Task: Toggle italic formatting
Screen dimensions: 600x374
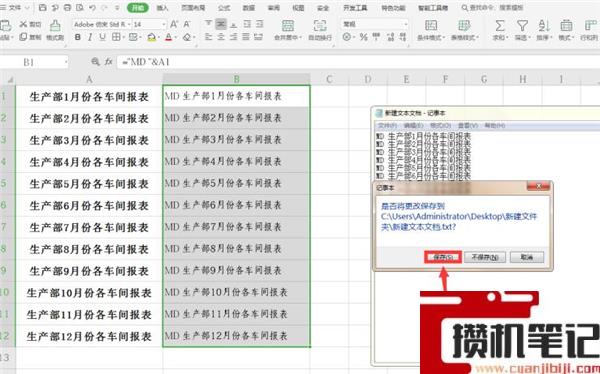Action: point(90,38)
